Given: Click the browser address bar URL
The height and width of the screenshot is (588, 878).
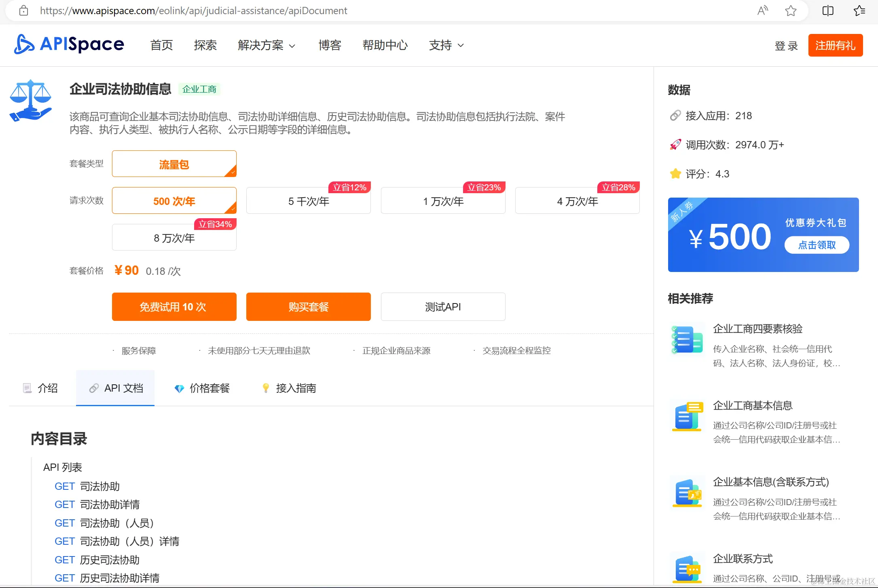Looking at the screenshot, I should [193, 11].
